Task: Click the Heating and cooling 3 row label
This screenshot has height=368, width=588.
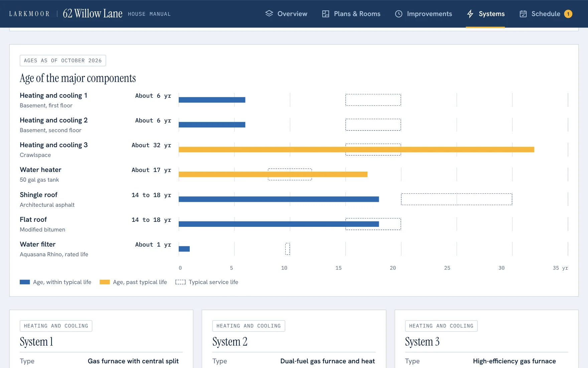Action: pyautogui.click(x=53, y=145)
